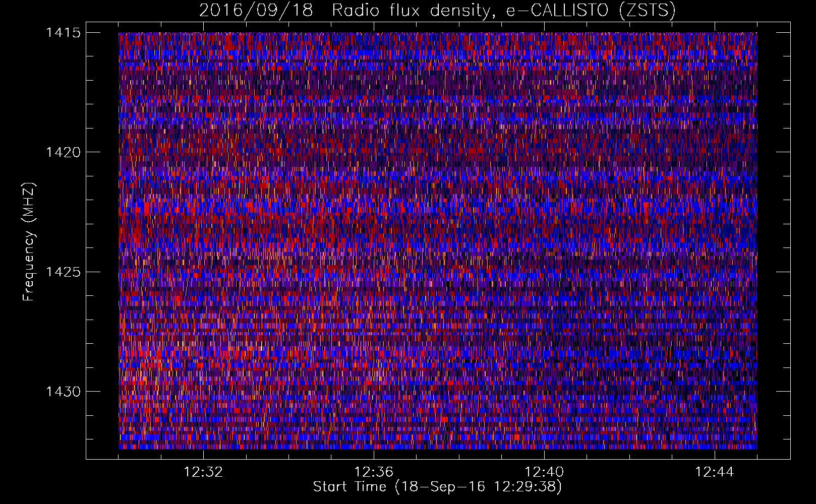
Task: Click the 12:40 time tick label
Action: point(544,472)
